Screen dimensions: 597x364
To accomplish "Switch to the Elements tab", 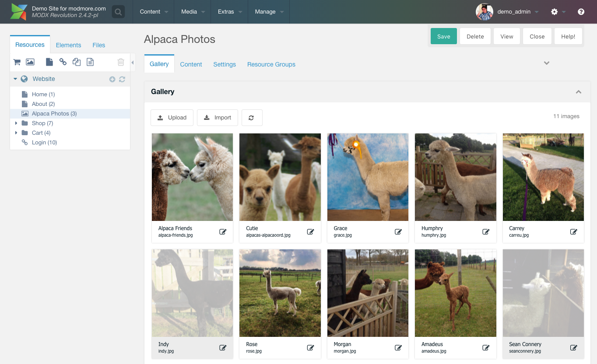I will [x=68, y=45].
